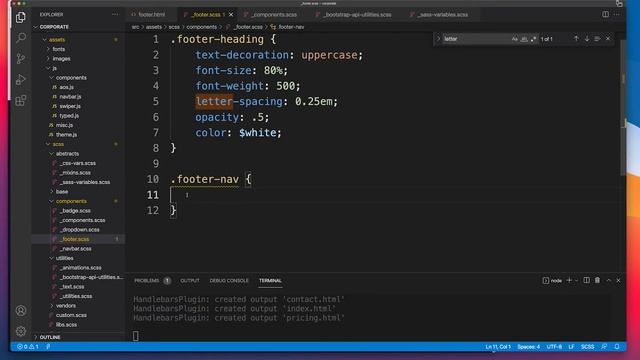This screenshot has height=360, width=640.
Task: Toggle Use Regular Expression in find widget
Action: (533, 39)
